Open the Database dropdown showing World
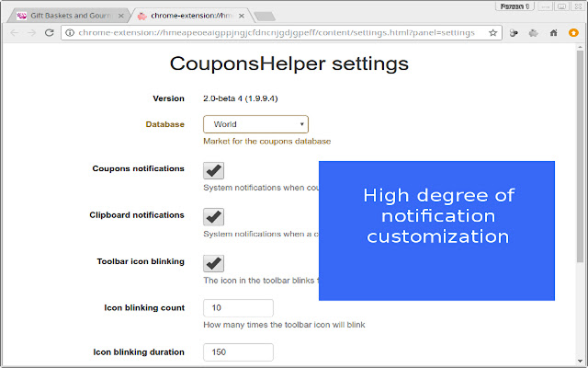Viewport: 588px width, 368px height. (x=255, y=124)
